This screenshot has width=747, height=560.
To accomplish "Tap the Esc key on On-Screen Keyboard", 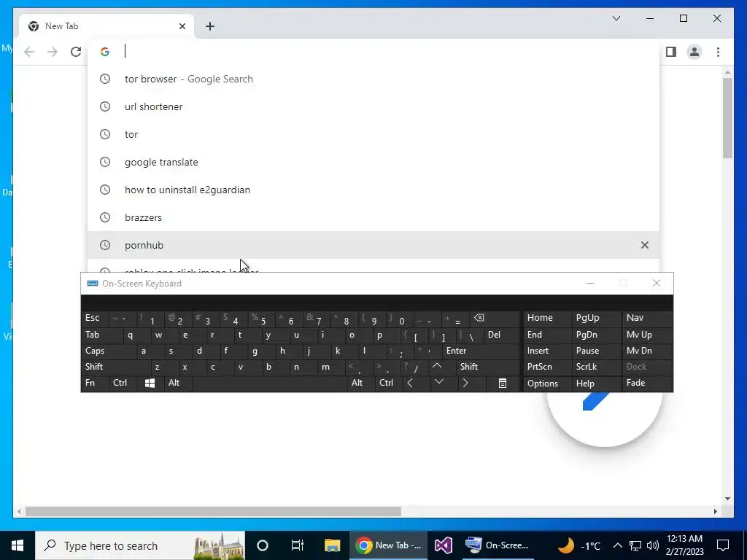I will point(95,318).
